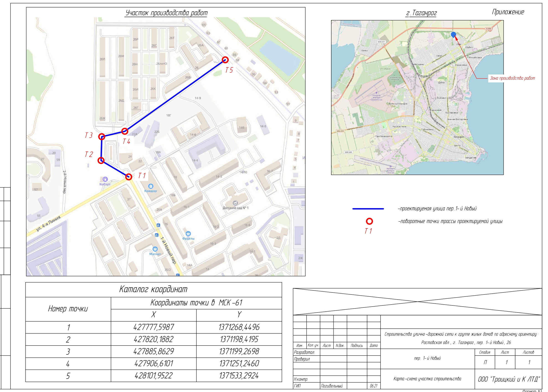Click the 'Зона производства работ' red label
Screen dimensions: 548x392
(512, 78)
